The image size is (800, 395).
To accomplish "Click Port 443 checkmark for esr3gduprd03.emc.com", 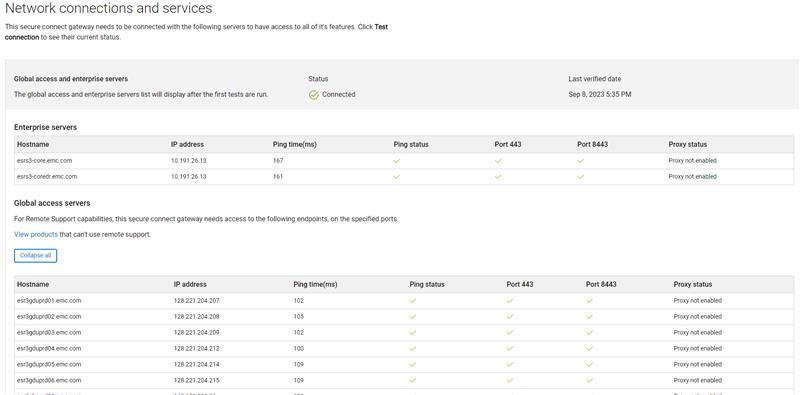I will click(x=510, y=333).
